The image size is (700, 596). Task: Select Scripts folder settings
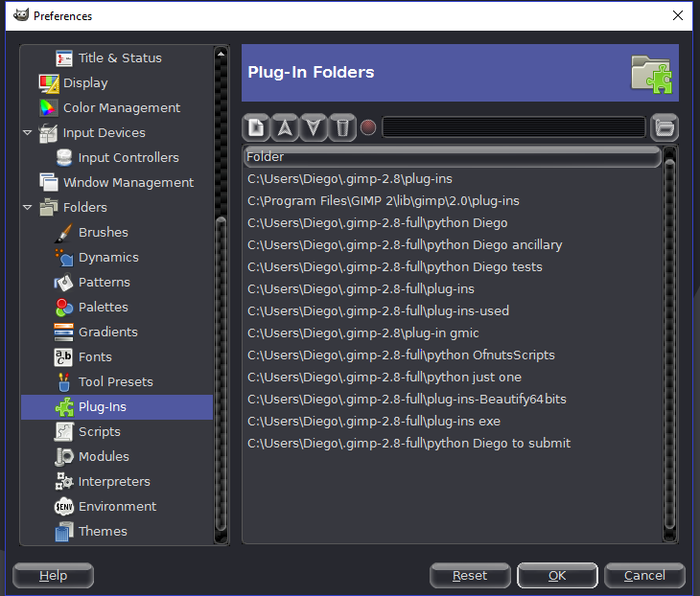[99, 432]
